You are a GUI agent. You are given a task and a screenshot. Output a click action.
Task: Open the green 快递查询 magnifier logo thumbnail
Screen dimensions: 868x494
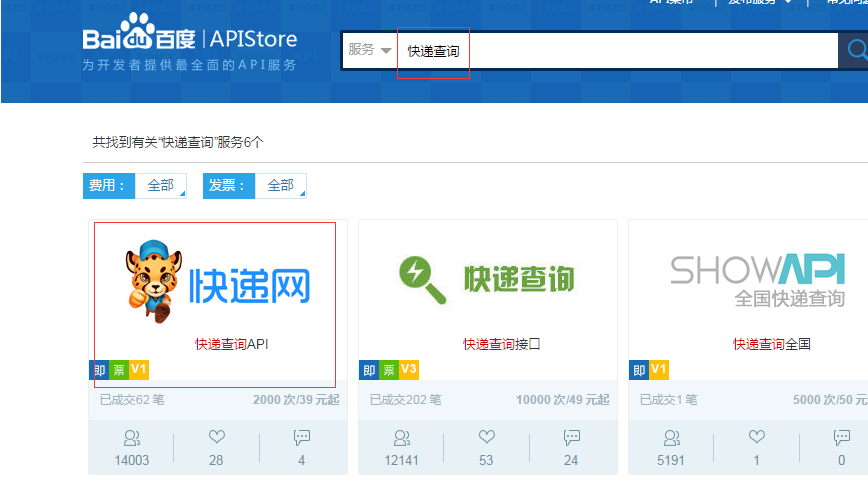(487, 280)
